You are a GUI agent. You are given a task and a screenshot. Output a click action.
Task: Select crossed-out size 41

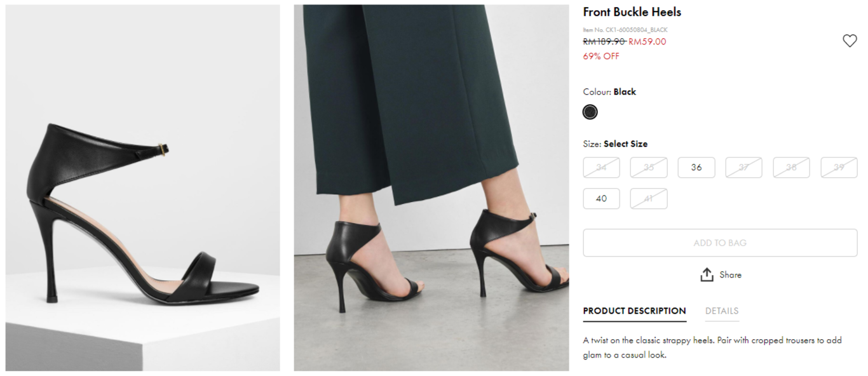pyautogui.click(x=649, y=199)
